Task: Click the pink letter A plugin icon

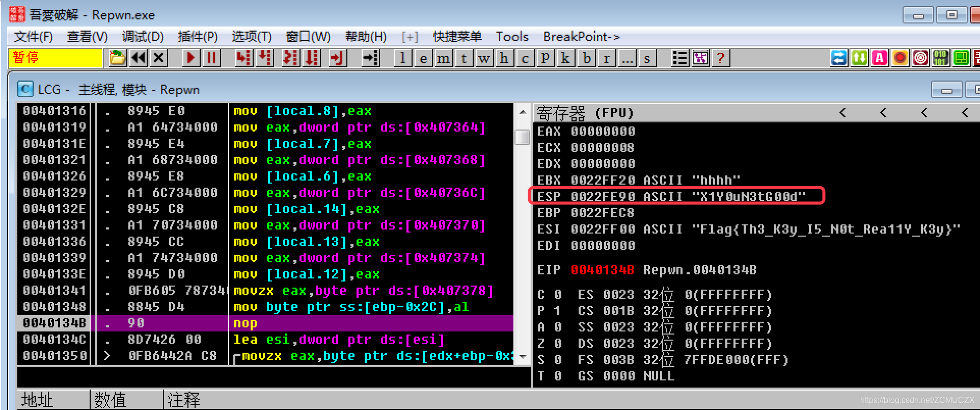Action: coord(880,58)
